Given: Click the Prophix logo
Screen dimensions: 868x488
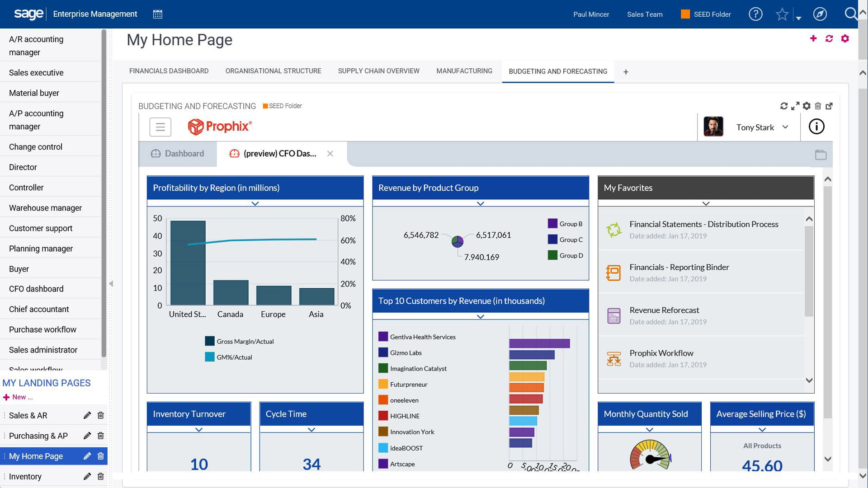Looking at the screenshot, I should tap(220, 127).
